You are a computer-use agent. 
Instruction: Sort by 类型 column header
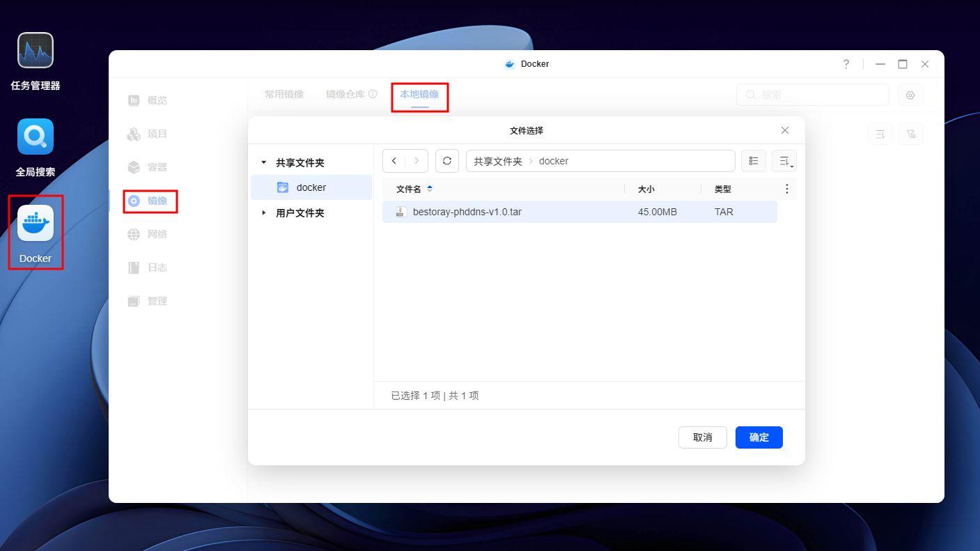pos(723,189)
